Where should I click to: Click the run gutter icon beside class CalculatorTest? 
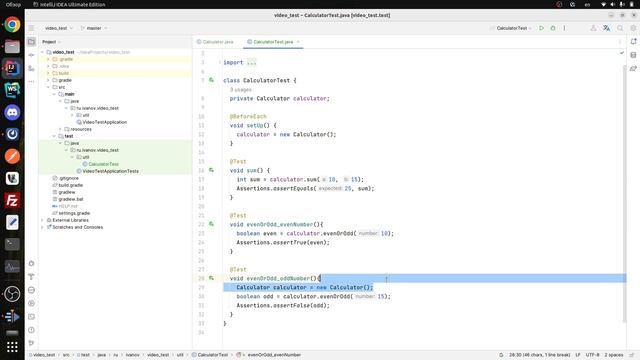pos(211,80)
